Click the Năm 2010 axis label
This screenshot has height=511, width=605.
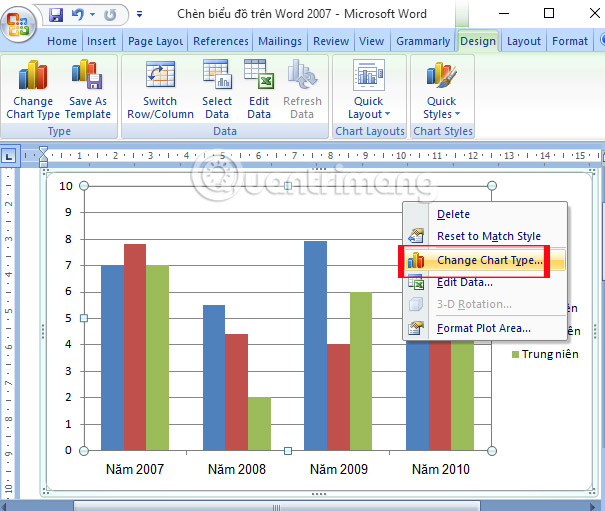tap(441, 469)
